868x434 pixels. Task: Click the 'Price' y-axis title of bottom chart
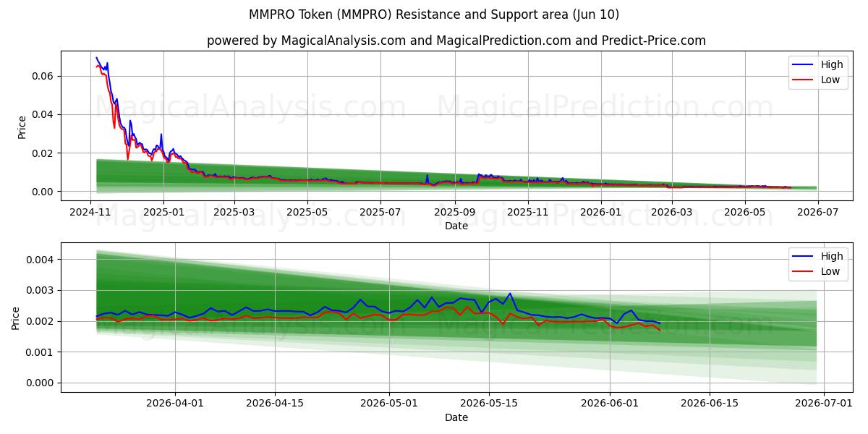16,319
